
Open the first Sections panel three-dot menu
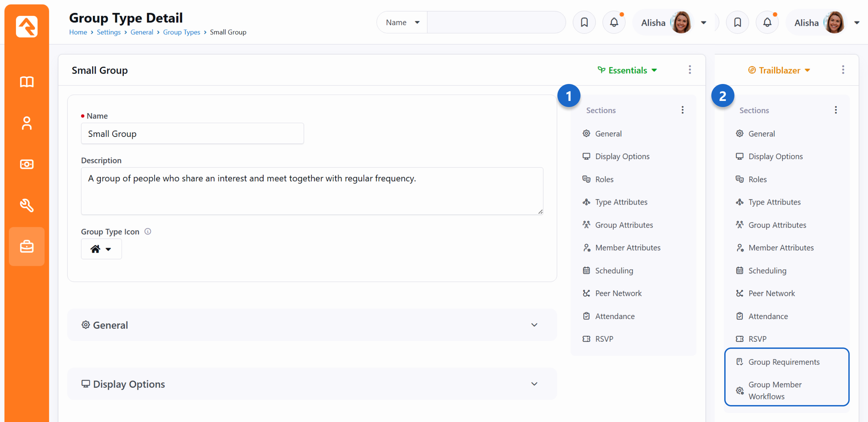683,110
